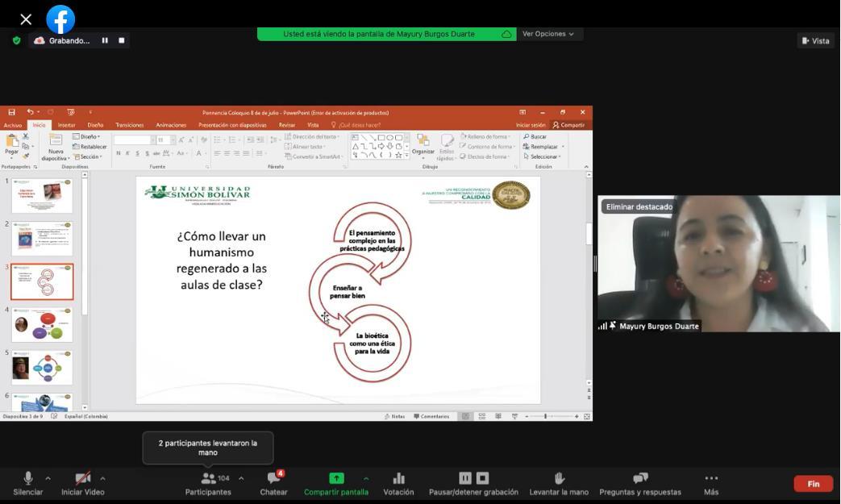
Task: Click the Nueva diapositiva icon
Action: pos(56,140)
